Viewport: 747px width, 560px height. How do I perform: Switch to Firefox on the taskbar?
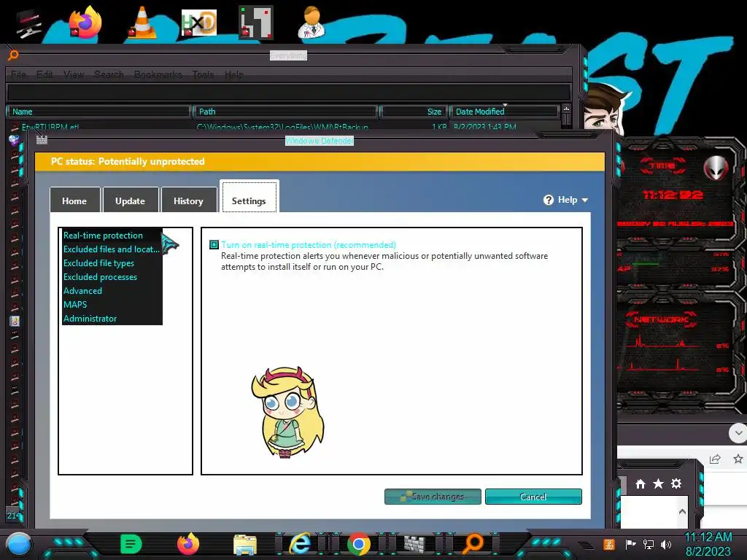tap(188, 544)
